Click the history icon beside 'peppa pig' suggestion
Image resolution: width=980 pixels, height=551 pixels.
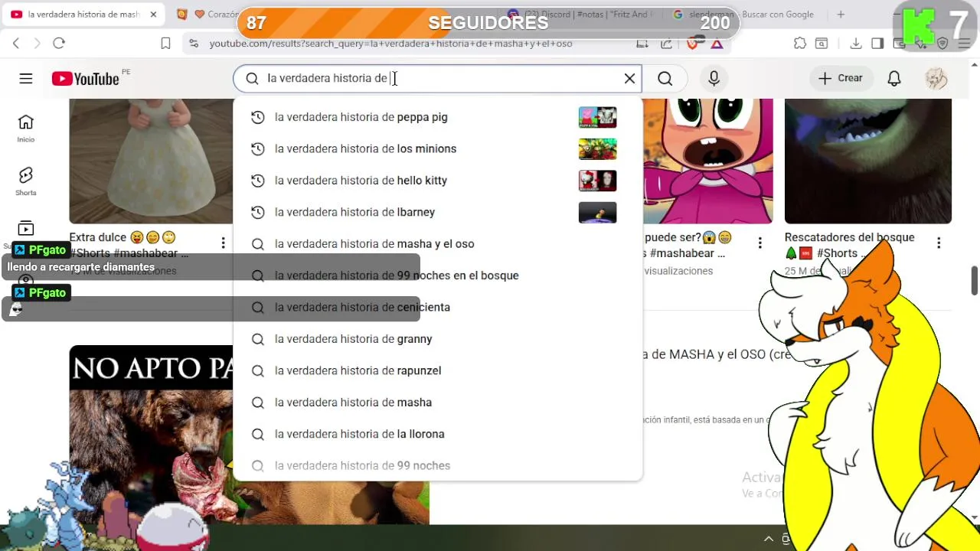point(258,117)
